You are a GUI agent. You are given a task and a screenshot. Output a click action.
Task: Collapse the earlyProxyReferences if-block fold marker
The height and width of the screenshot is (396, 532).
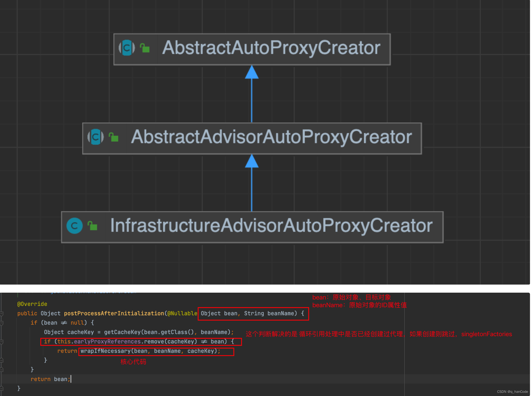pos(2,342)
